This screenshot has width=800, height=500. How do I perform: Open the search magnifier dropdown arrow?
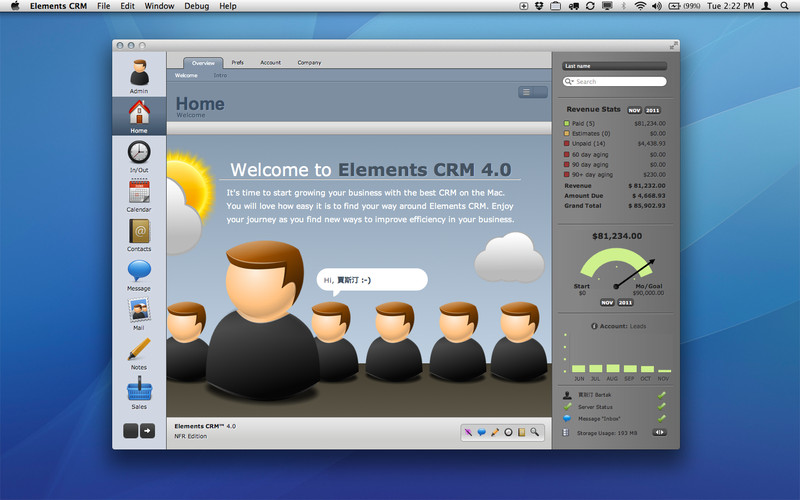(568, 82)
